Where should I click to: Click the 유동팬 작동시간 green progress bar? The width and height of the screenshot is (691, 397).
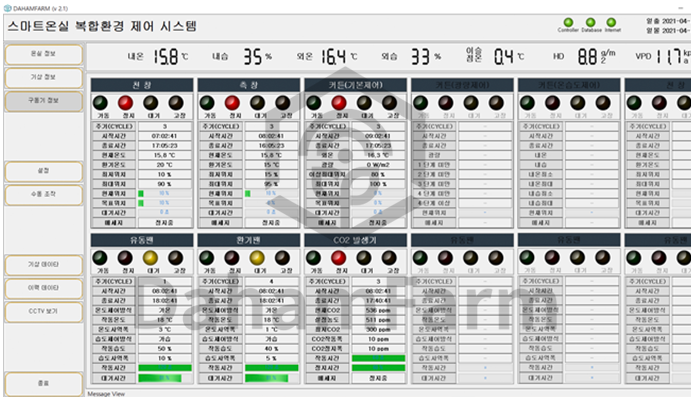[165, 368]
